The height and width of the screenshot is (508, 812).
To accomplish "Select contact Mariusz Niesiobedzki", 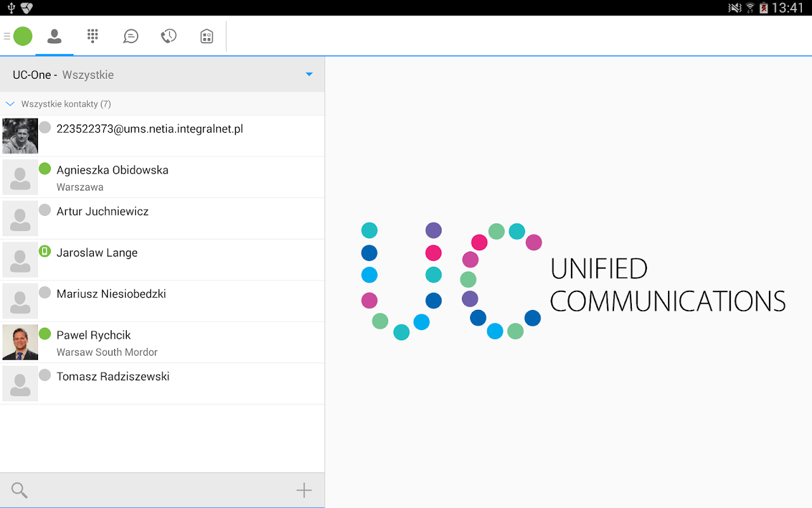I will click(x=162, y=301).
